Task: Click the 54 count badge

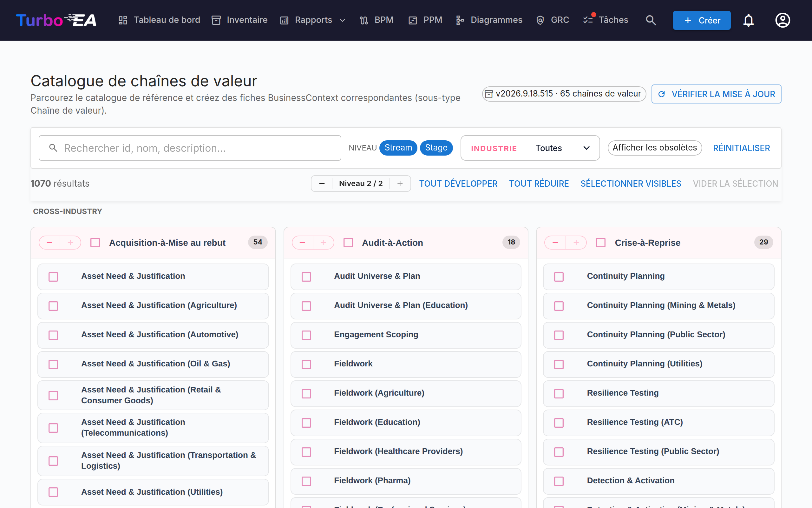Action: (x=258, y=242)
